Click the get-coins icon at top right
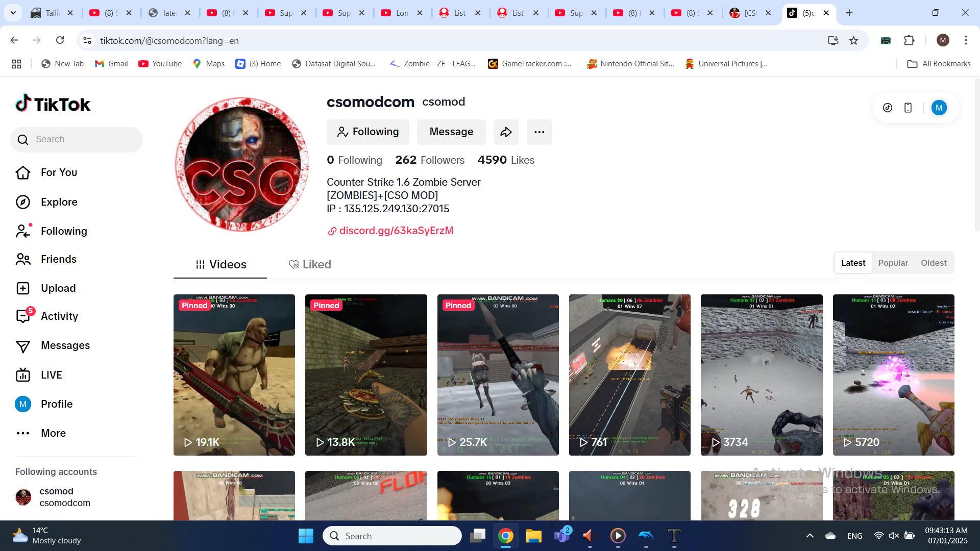 (888, 108)
